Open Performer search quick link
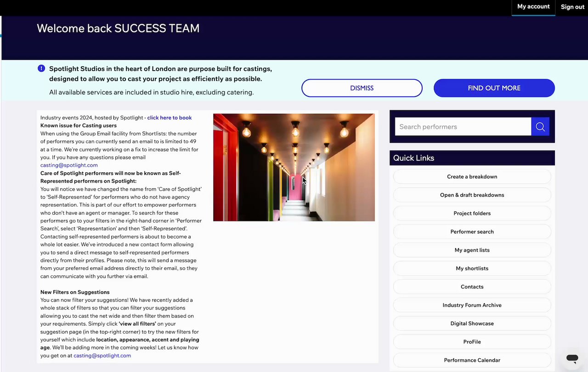The image size is (588, 372). click(x=472, y=231)
